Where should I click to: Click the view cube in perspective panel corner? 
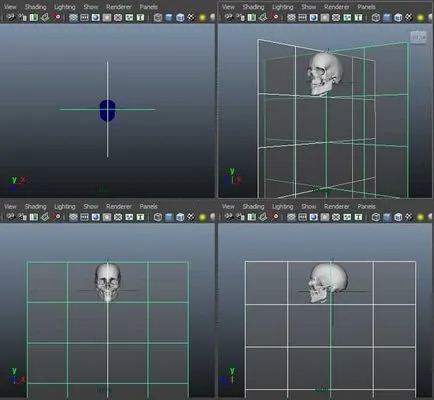(x=418, y=37)
